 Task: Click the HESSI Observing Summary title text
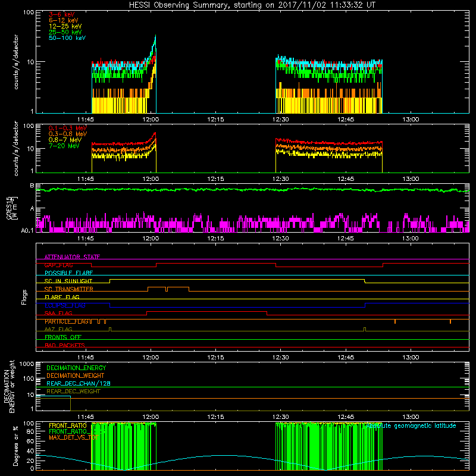(252, 5)
